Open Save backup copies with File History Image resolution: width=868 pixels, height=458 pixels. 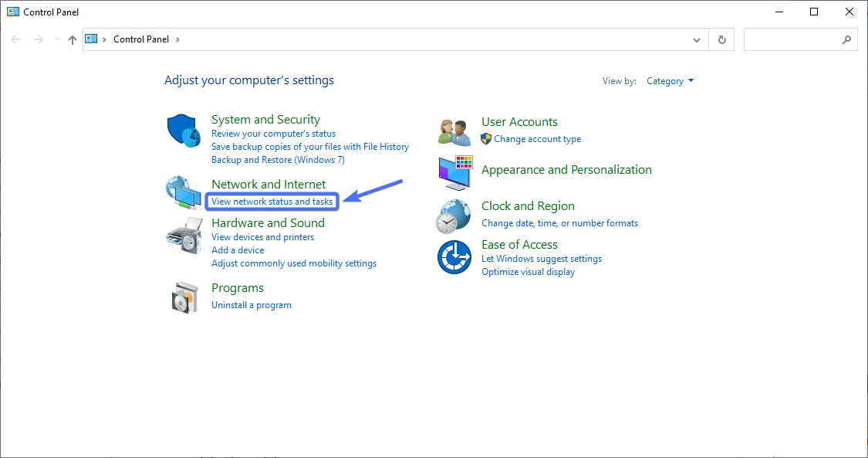[x=310, y=147]
